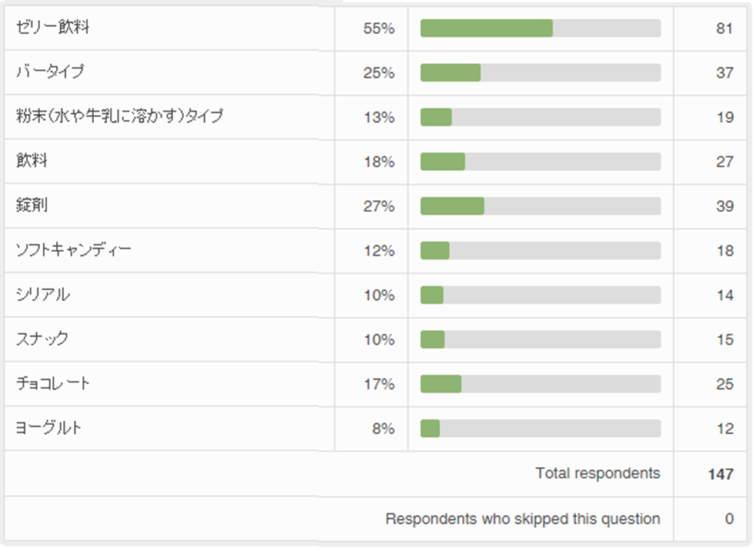Select the ソフトキャンディー label
Screen dimensions: 756x548
click(x=73, y=250)
